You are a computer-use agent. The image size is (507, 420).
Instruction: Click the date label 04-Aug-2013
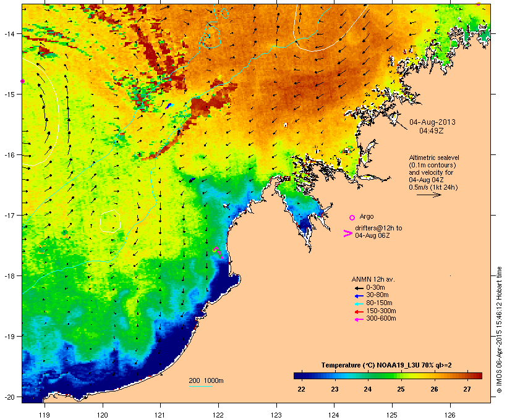432,122
